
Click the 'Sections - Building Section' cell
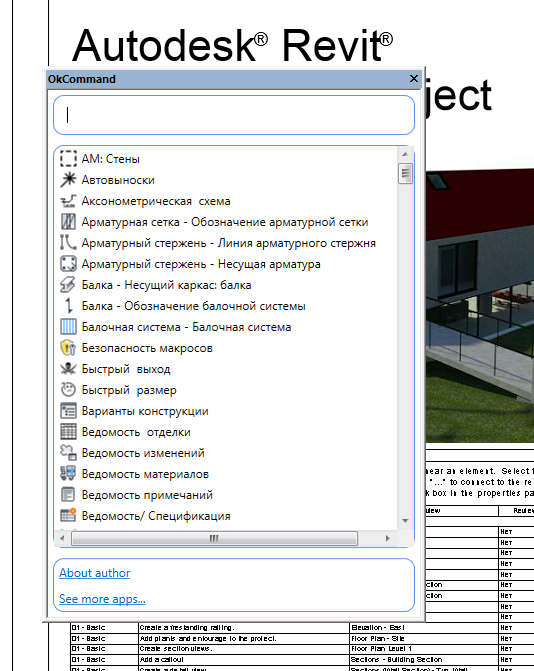(424, 659)
